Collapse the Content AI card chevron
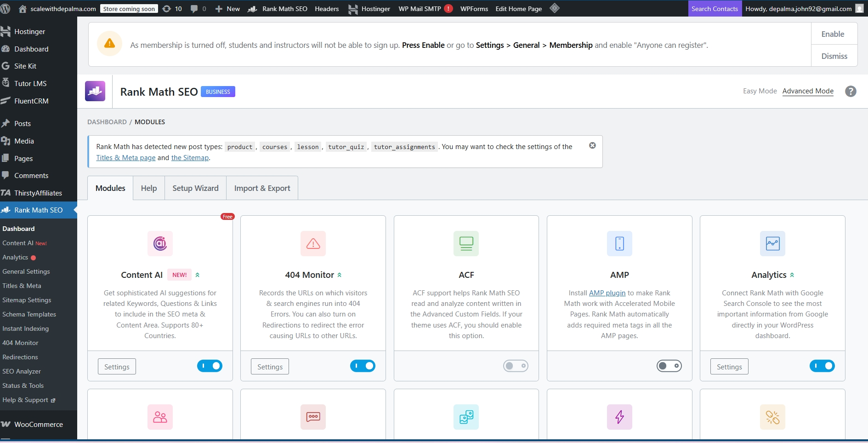This screenshot has height=443, width=868. point(198,275)
